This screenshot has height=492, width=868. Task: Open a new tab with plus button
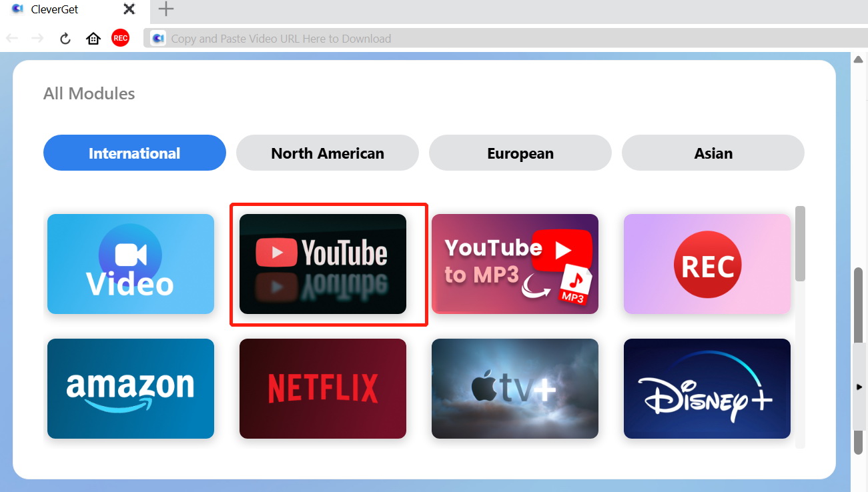click(166, 9)
